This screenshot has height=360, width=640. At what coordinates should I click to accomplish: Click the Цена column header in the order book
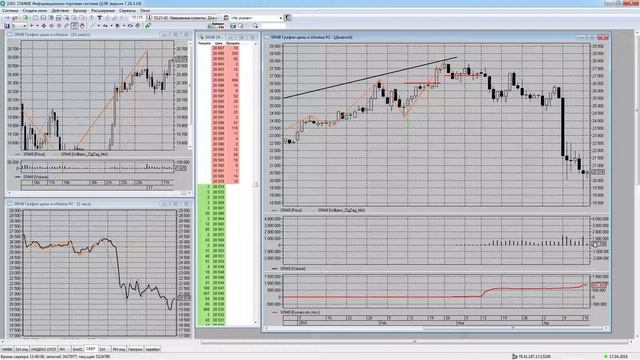pyautogui.click(x=219, y=43)
